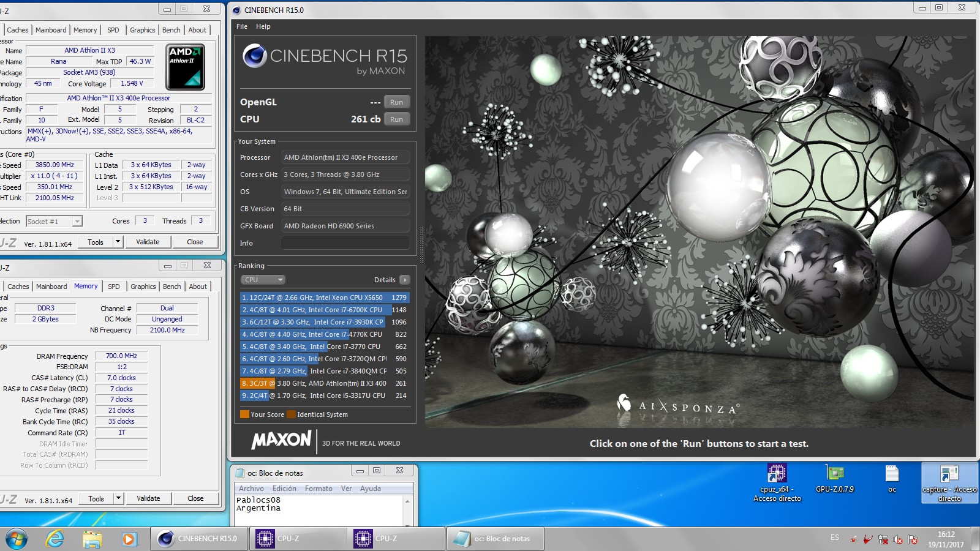
Task: Click the Identical System legend swatch
Action: pyautogui.click(x=292, y=414)
